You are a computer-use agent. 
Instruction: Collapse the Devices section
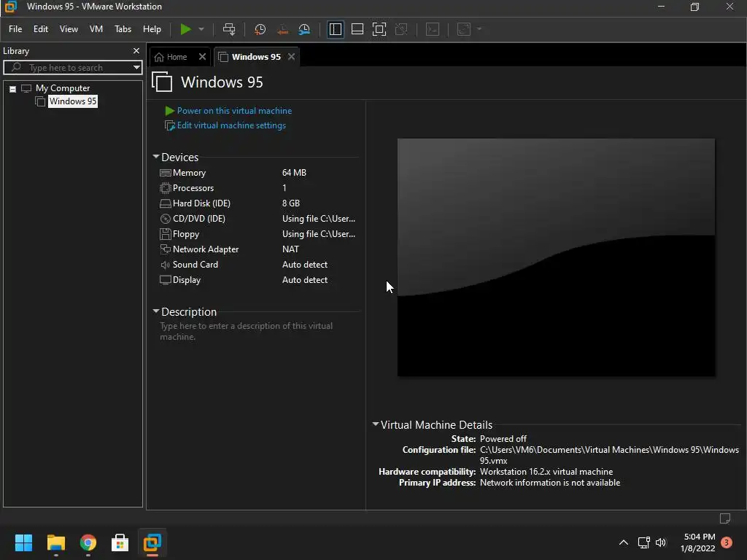point(156,157)
